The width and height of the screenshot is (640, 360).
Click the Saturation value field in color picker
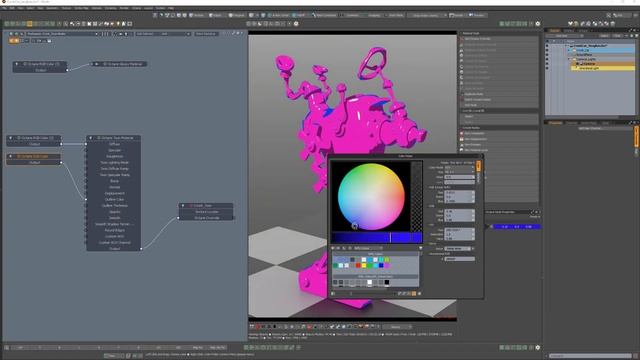click(459, 234)
